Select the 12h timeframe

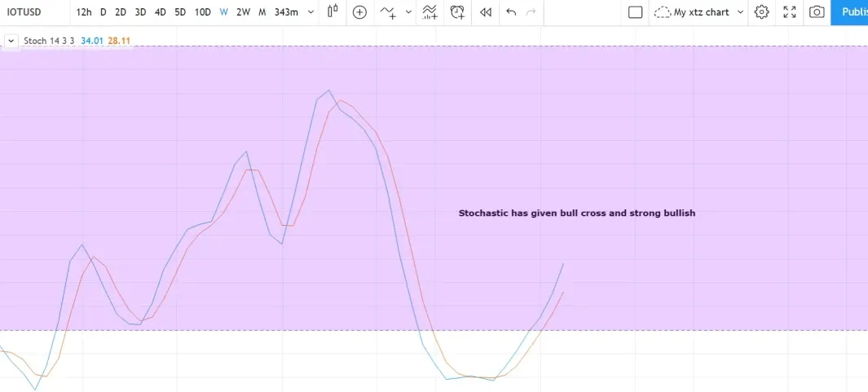(x=84, y=12)
